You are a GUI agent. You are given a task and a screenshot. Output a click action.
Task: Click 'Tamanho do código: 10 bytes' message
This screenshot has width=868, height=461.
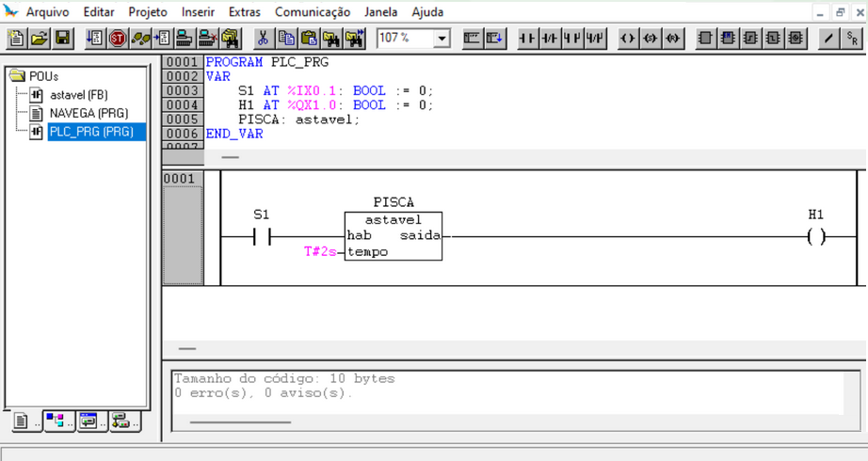(x=284, y=378)
